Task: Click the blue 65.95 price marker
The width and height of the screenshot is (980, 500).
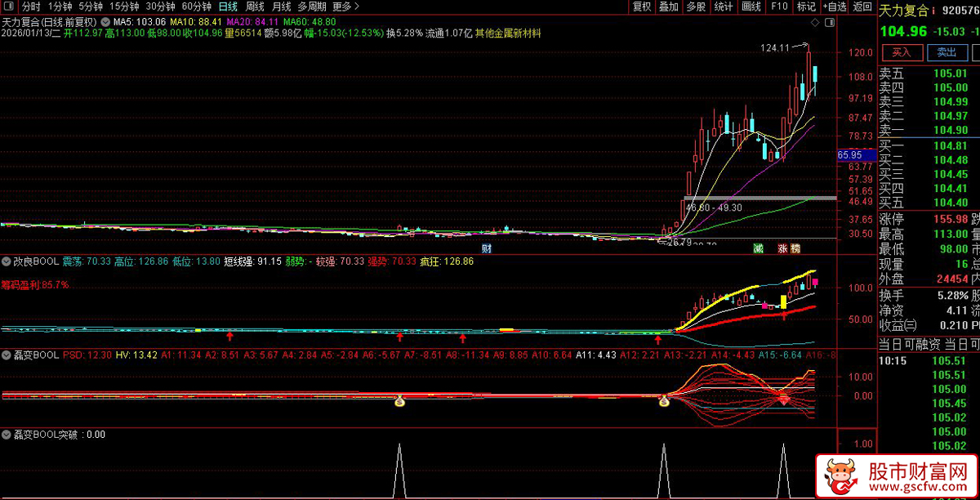Action: (x=852, y=154)
